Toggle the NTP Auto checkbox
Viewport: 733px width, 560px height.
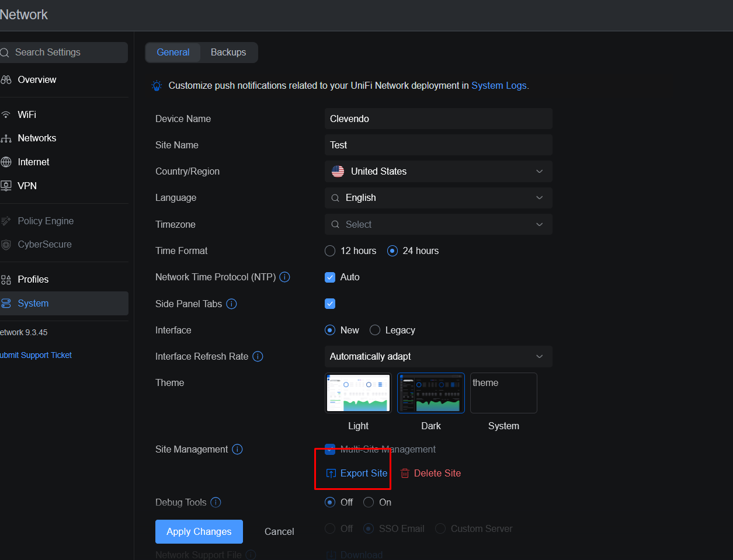pos(330,277)
